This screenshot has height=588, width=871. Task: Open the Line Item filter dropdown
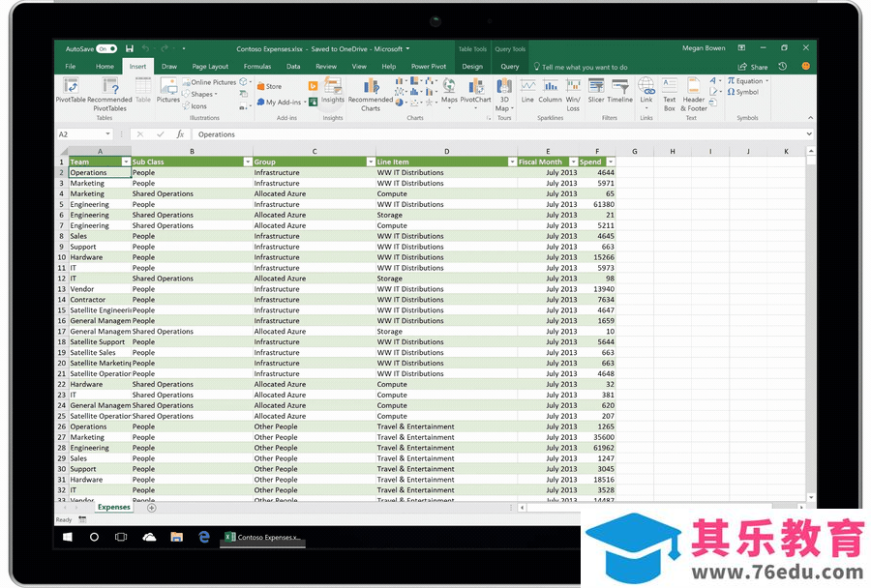(x=512, y=162)
